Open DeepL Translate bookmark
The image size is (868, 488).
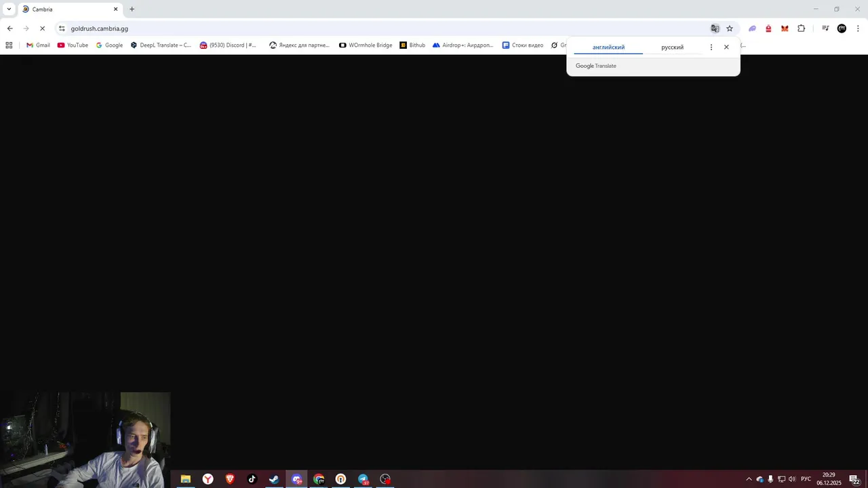pyautogui.click(x=161, y=45)
